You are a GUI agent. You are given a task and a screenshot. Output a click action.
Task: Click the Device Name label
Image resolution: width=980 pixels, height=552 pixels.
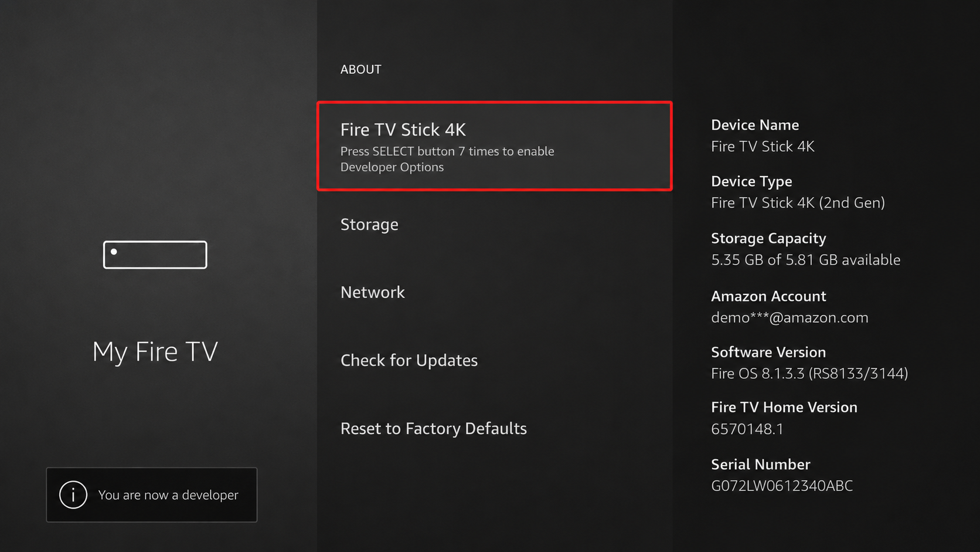755,125
